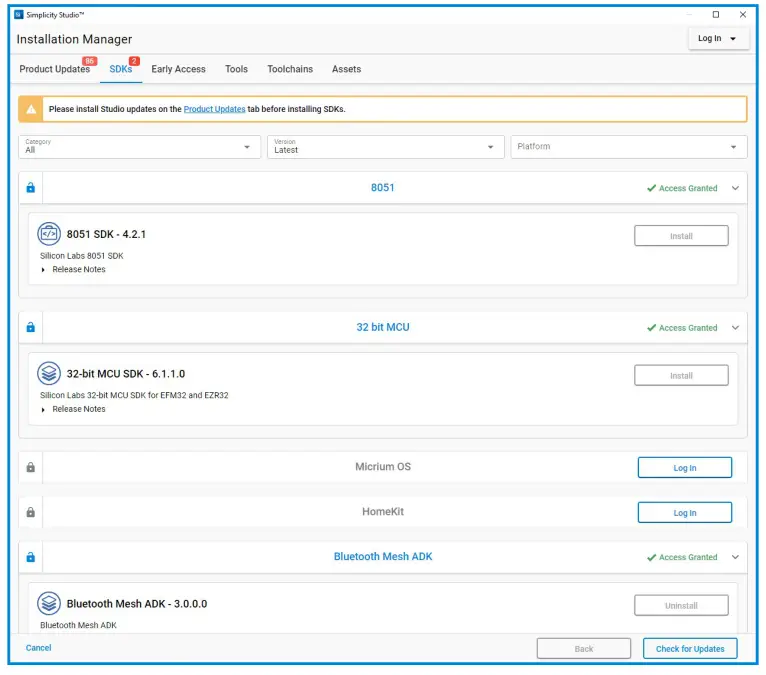Open the Category dropdown
766x675 pixels.
pos(139,147)
